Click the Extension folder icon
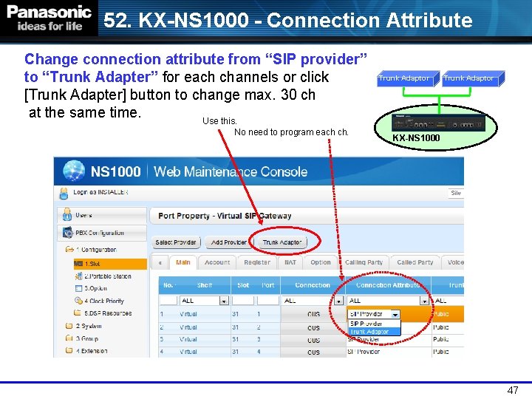 [69, 350]
